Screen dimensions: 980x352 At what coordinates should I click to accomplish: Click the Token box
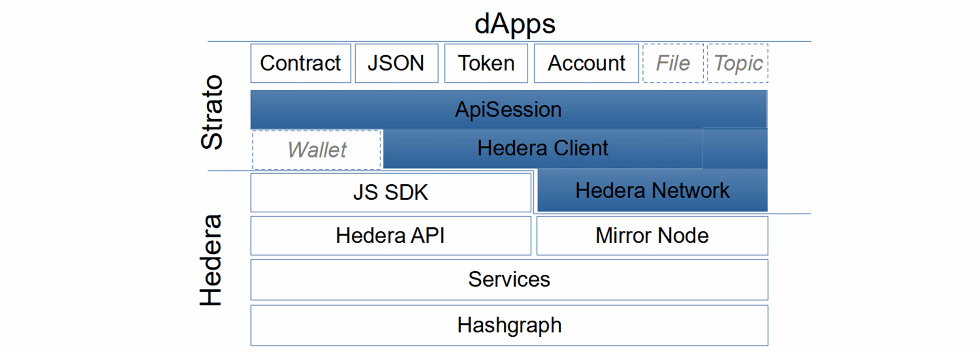[486, 64]
